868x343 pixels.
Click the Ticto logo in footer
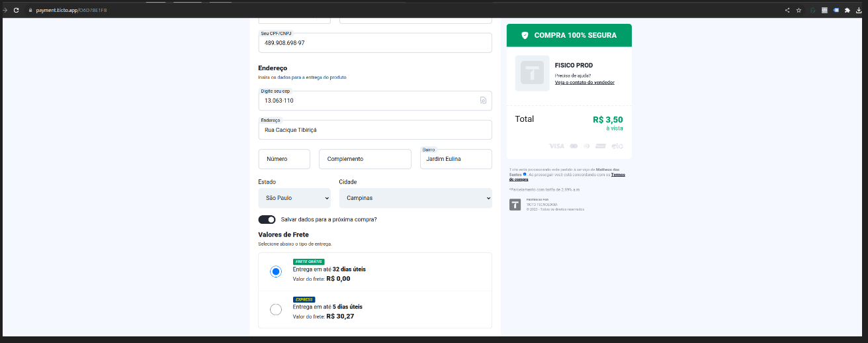(x=515, y=205)
